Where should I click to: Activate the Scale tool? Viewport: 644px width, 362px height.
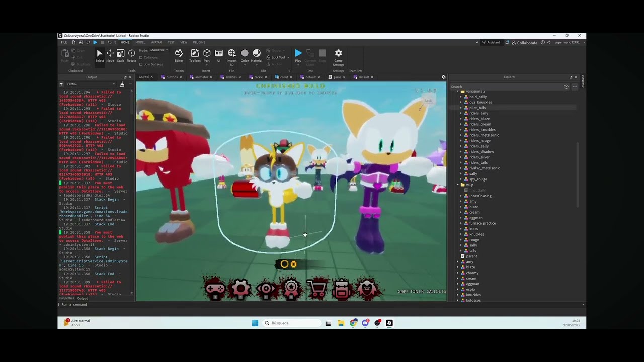tap(121, 55)
